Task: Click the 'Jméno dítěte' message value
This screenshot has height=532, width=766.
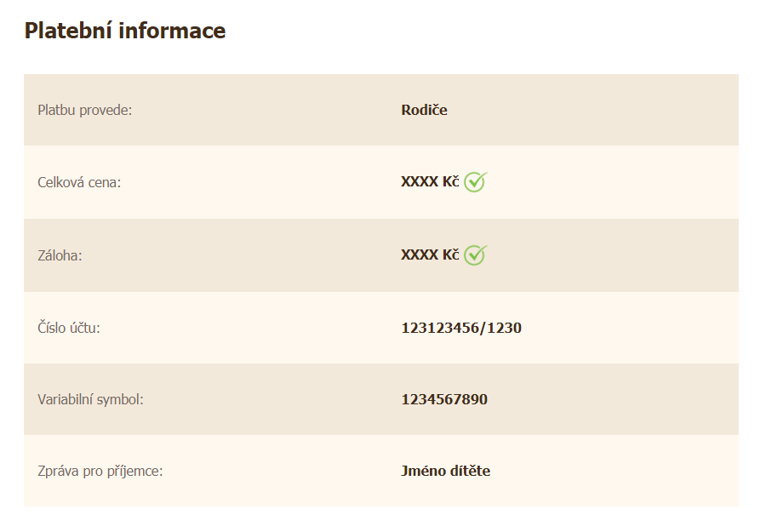Action: (x=445, y=471)
